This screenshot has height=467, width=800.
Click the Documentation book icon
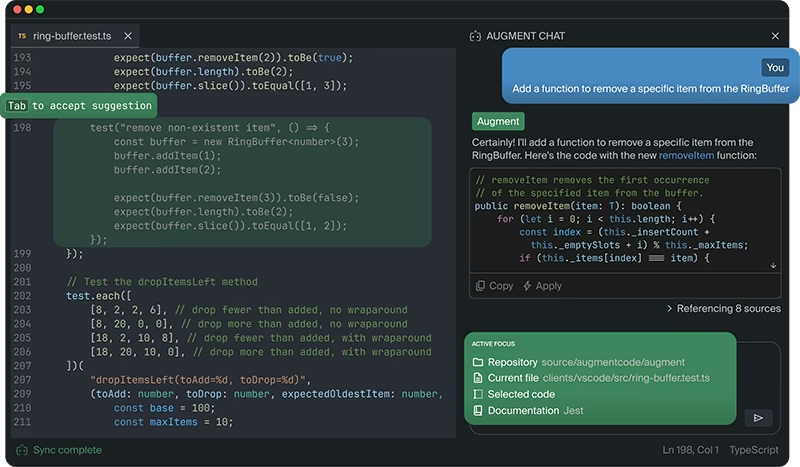pos(478,410)
